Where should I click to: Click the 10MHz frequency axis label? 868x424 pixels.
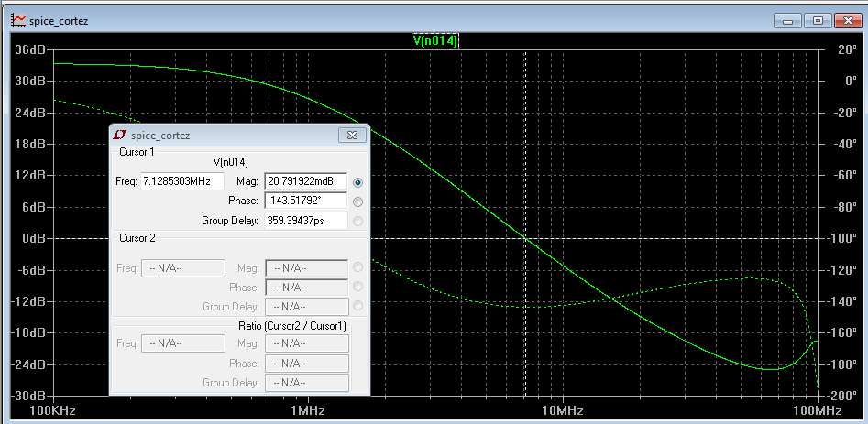(x=563, y=411)
